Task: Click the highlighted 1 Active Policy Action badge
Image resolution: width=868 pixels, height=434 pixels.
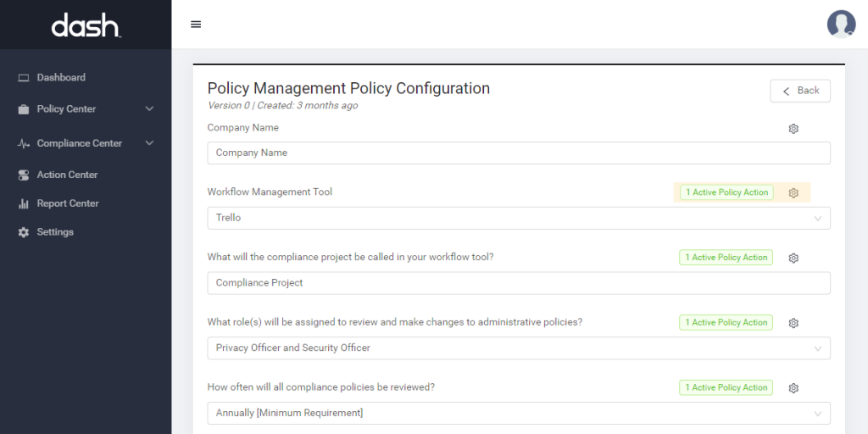Action: pyautogui.click(x=726, y=192)
